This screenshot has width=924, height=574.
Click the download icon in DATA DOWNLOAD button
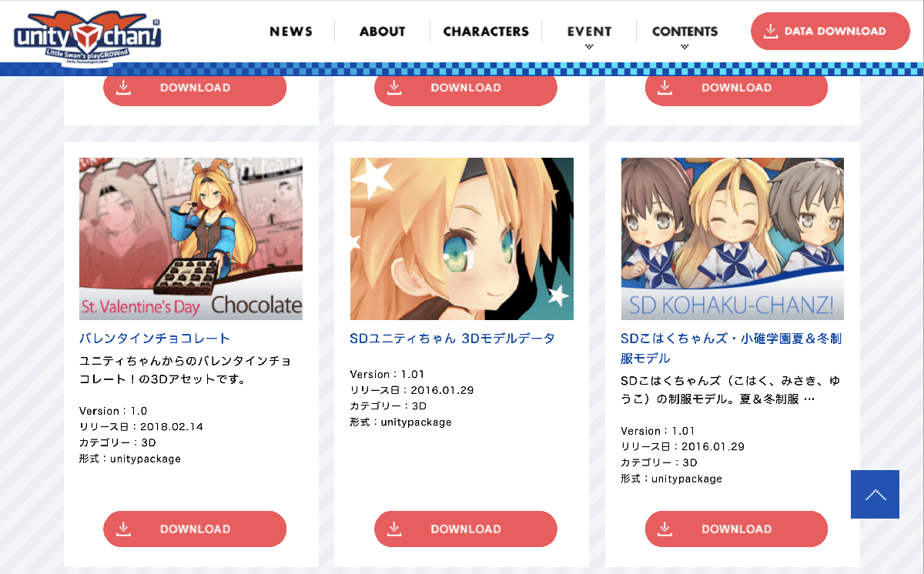click(770, 32)
